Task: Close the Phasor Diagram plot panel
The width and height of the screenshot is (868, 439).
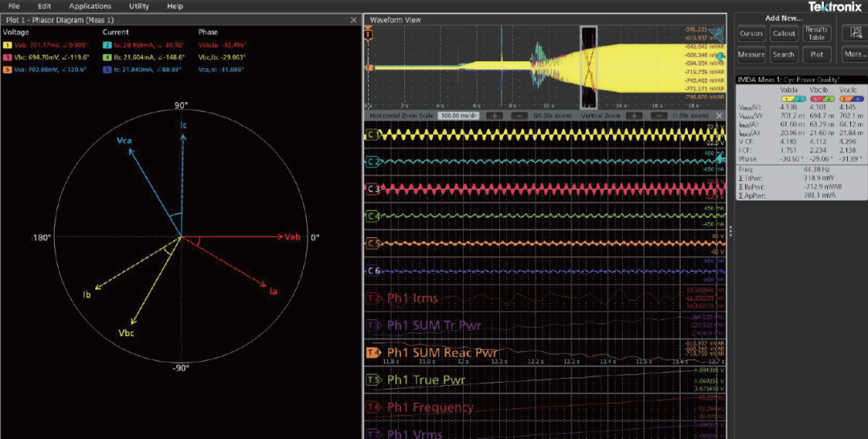Action: click(x=354, y=20)
